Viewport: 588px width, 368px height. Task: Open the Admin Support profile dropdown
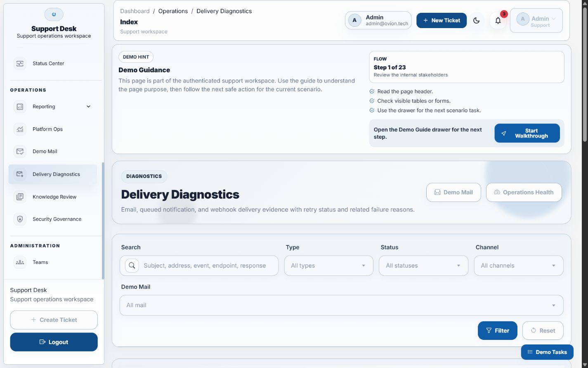[536, 21]
